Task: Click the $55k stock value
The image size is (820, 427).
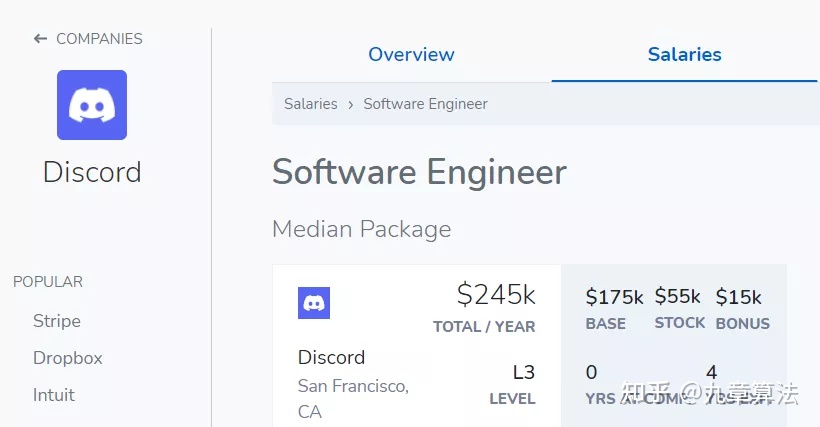Action: [x=678, y=296]
